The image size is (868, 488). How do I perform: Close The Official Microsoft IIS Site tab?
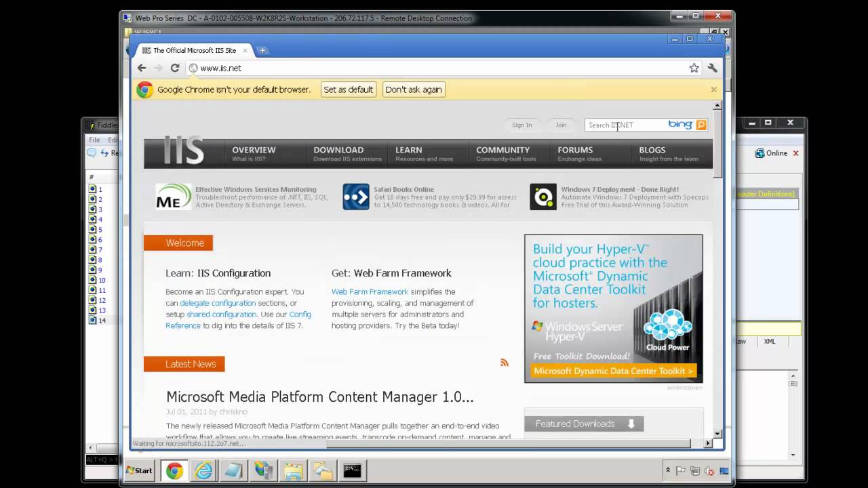245,50
